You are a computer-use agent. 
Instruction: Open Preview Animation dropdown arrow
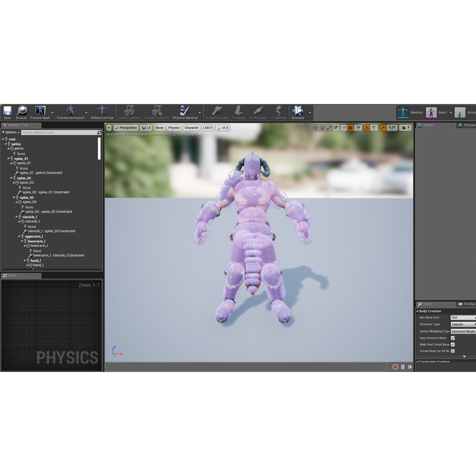[x=86, y=113]
